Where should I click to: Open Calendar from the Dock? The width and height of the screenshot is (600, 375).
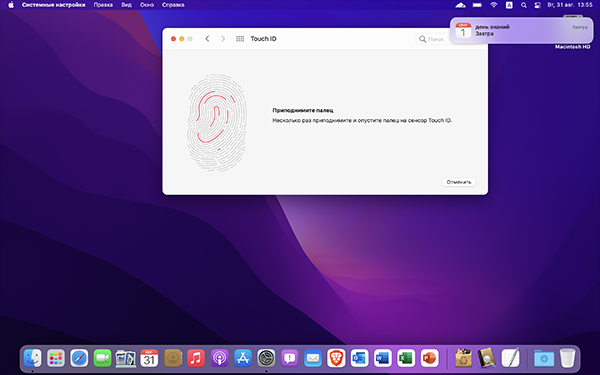149,359
